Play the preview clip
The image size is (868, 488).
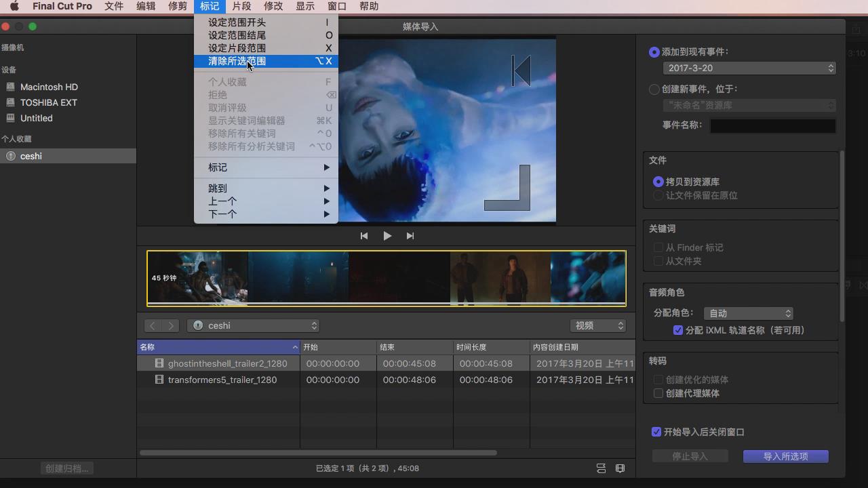pos(387,236)
